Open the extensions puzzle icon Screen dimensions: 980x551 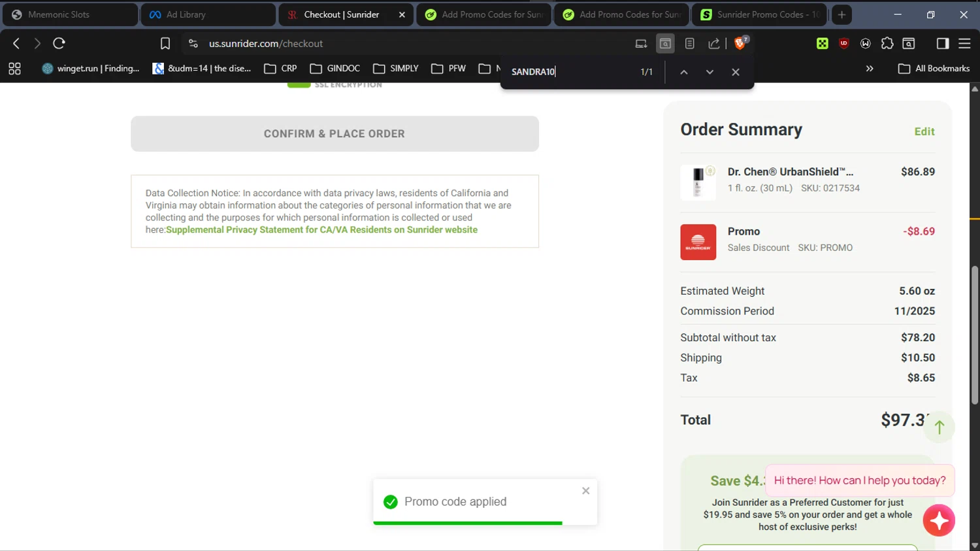click(x=887, y=44)
